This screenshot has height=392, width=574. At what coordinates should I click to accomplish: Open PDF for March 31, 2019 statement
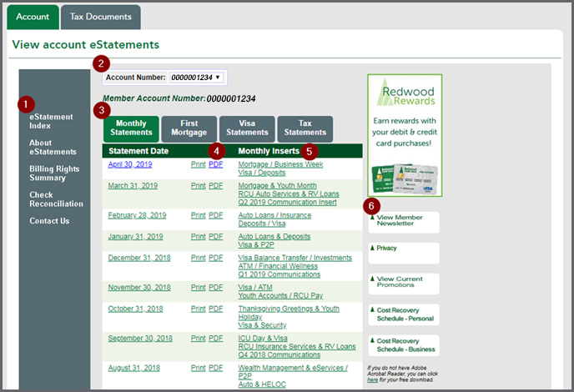215,186
